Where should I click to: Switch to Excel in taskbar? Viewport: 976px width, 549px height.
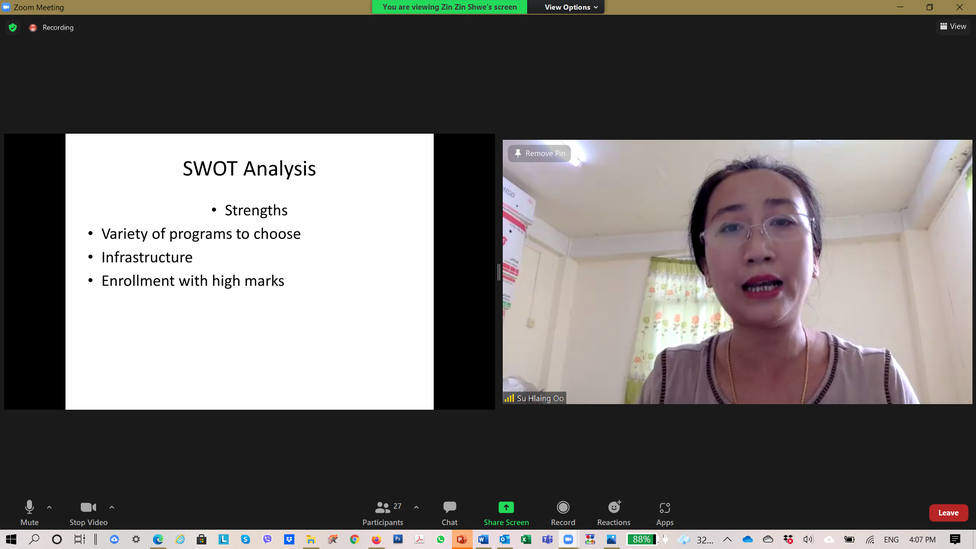pyautogui.click(x=526, y=540)
